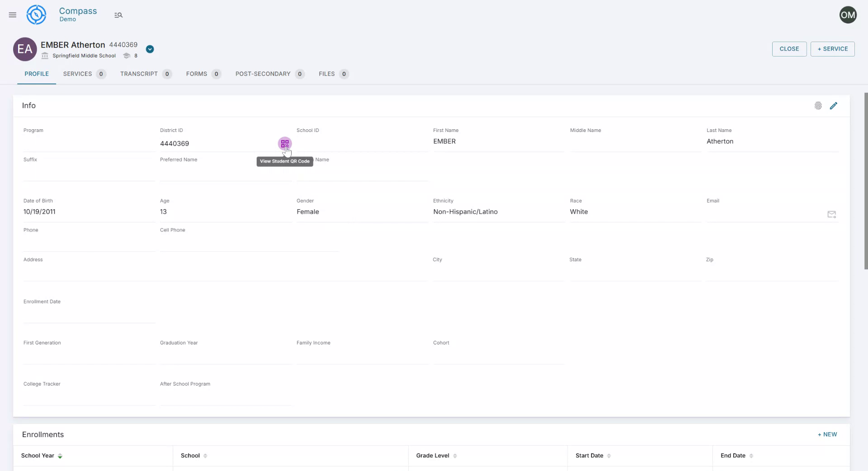This screenshot has height=471, width=868.
Task: Open the hamburger navigation menu
Action: click(x=12, y=15)
